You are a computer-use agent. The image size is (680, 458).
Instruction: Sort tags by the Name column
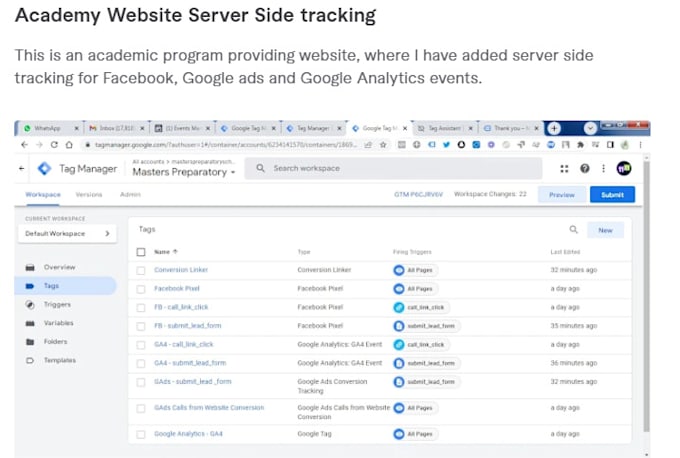(165, 252)
